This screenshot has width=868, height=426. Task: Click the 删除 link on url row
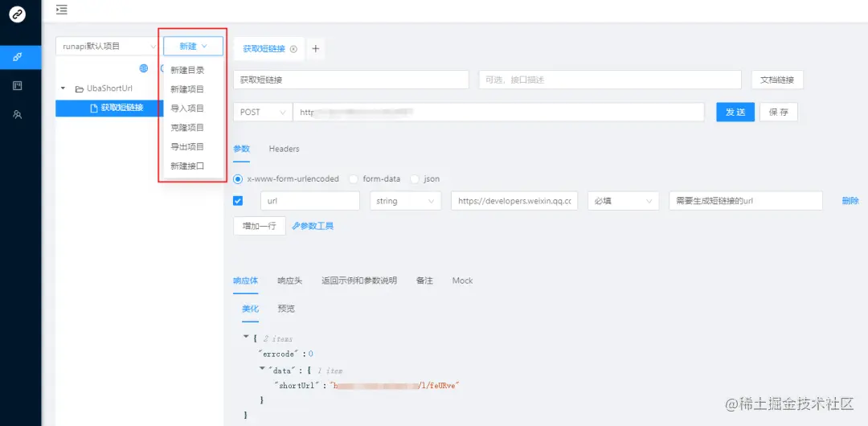pyautogui.click(x=850, y=201)
